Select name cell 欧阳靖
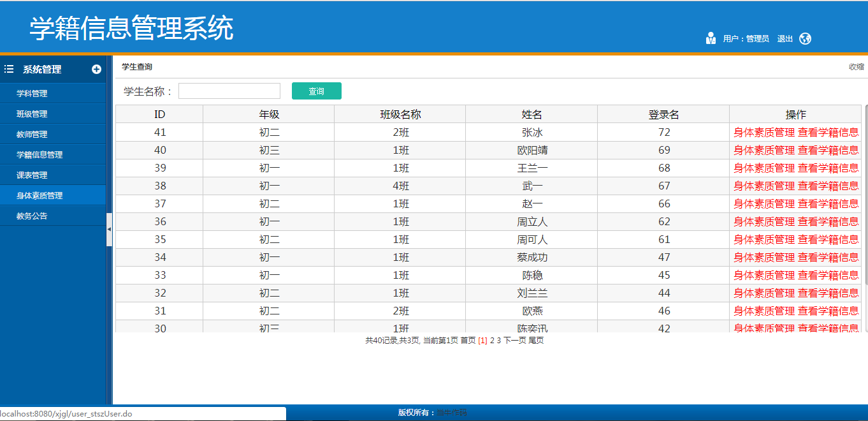 [x=532, y=151]
